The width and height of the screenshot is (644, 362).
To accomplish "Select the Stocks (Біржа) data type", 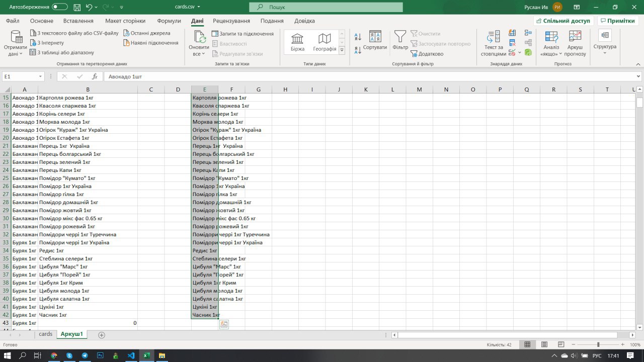I will pyautogui.click(x=297, y=42).
